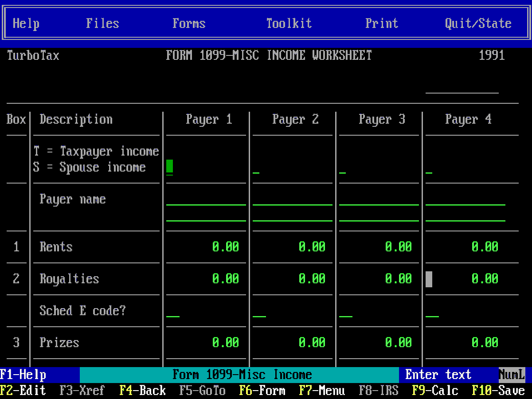Click the Payer 2 column header
This screenshot has width=532, height=399.
(295, 119)
